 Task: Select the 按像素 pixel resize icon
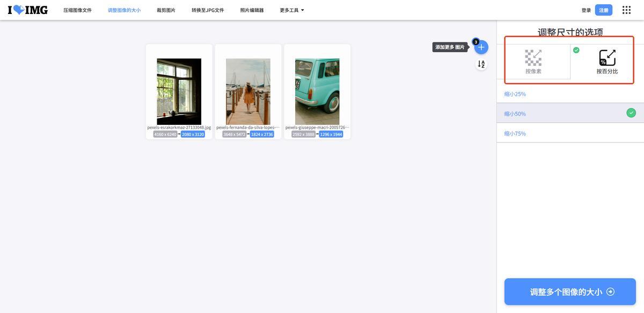coord(533,57)
